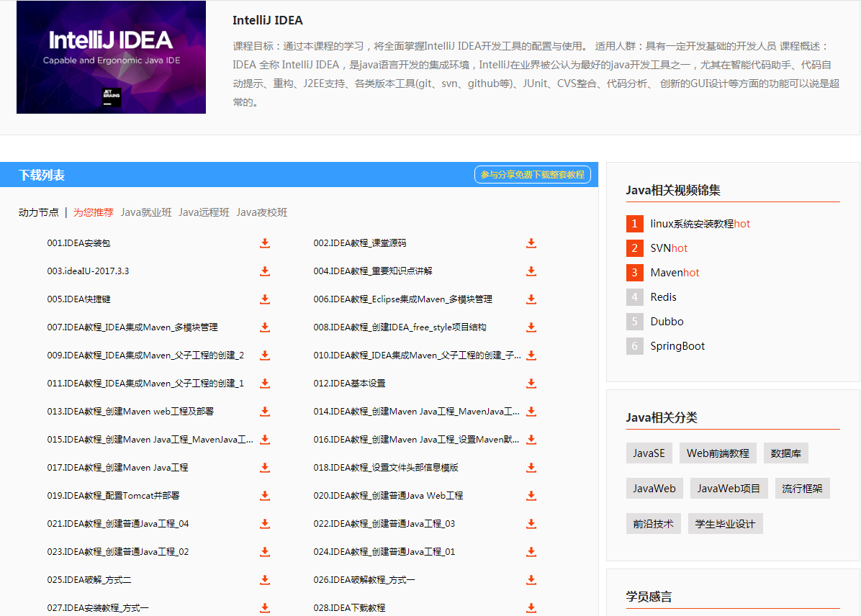
Task: Click the IntelliJ IDEA course banner image
Action: [x=111, y=57]
